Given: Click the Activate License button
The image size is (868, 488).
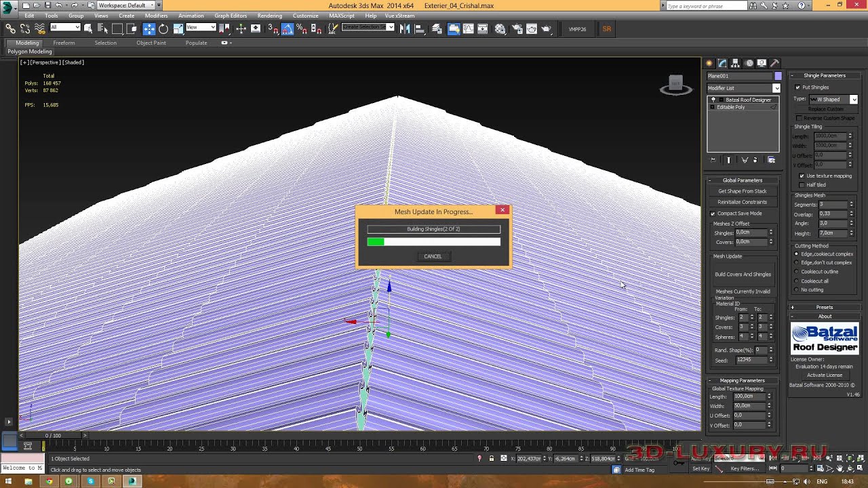Looking at the screenshot, I should [x=825, y=375].
